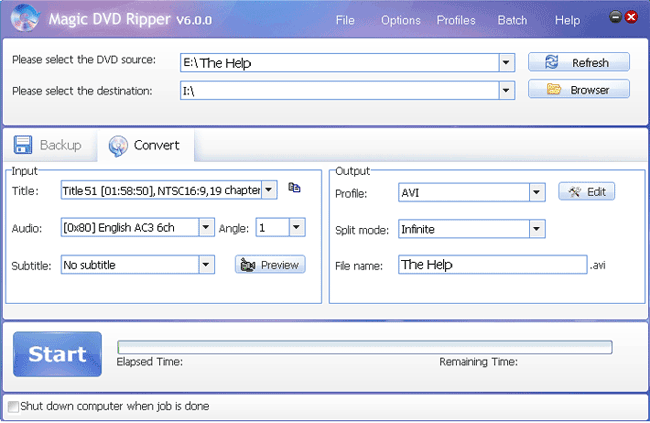Viewport: 650px width, 423px height.
Task: Switch to the Backup tab
Action: click(x=49, y=145)
